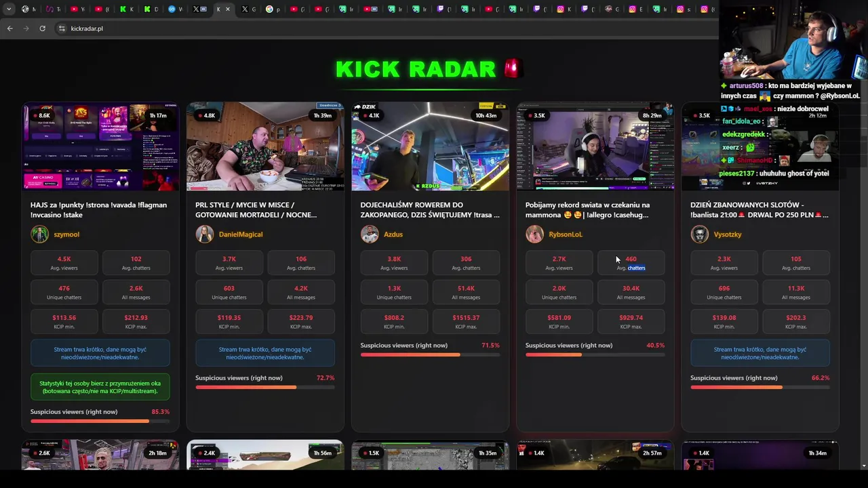Screen dimensions: 868x488
Task: Select Vysotzky's $139.08 KCIP min. cell
Action: point(724,321)
